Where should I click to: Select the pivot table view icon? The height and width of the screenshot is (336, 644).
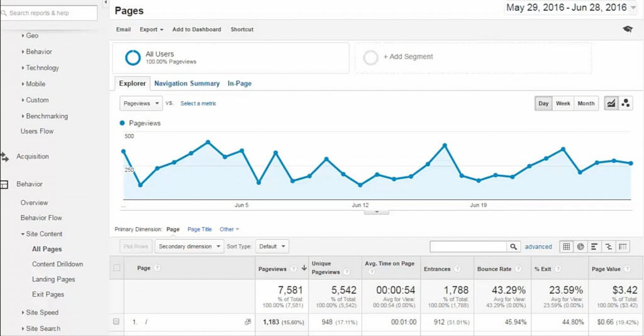623,247
